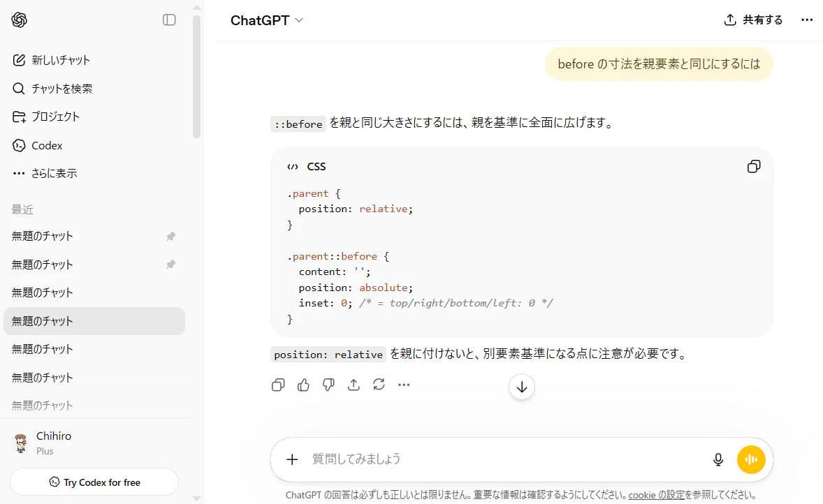The image size is (823, 504).
Task: Open the Chihiro Plus account menu
Action: [x=94, y=443]
